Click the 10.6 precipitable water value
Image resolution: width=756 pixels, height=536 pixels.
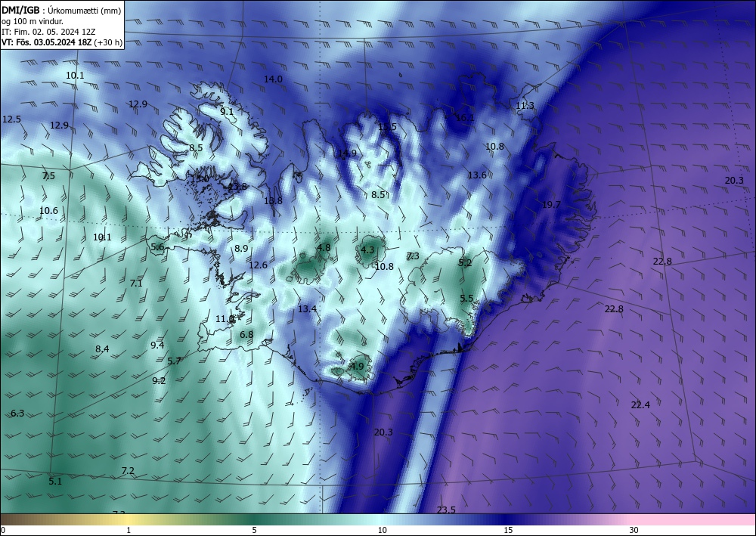[x=48, y=211]
